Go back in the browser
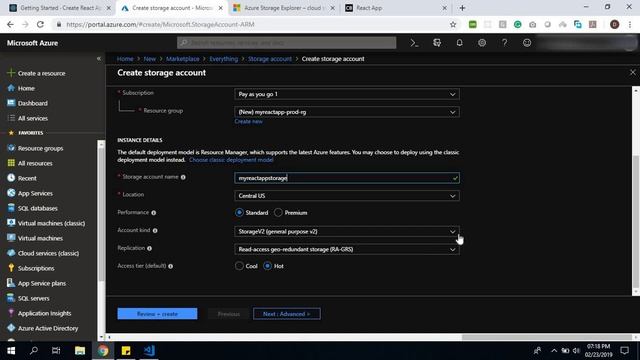 10,24
